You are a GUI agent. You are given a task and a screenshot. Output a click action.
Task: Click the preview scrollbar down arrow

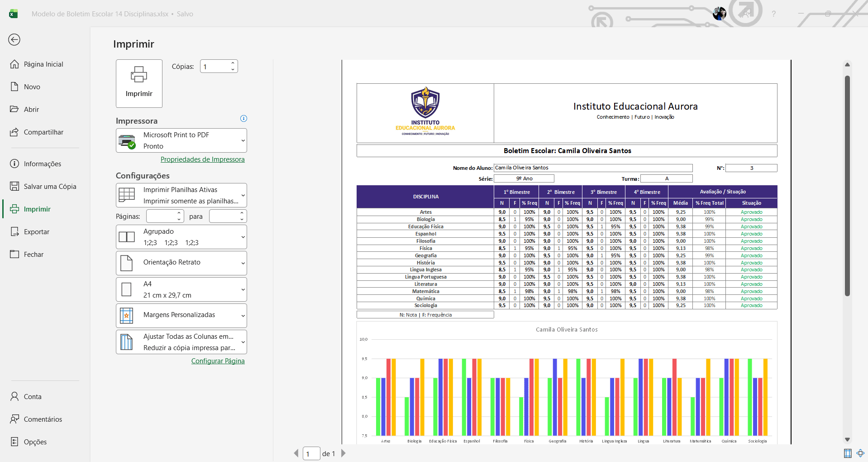pos(847,439)
